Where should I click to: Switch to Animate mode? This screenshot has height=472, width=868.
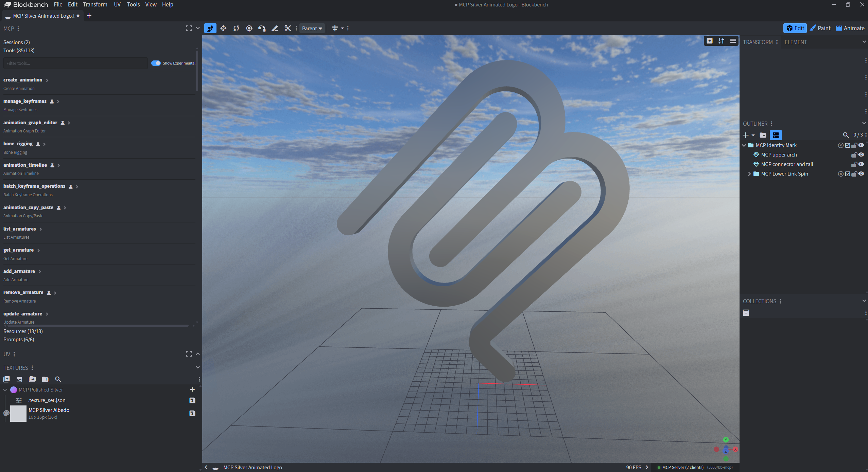pos(850,28)
